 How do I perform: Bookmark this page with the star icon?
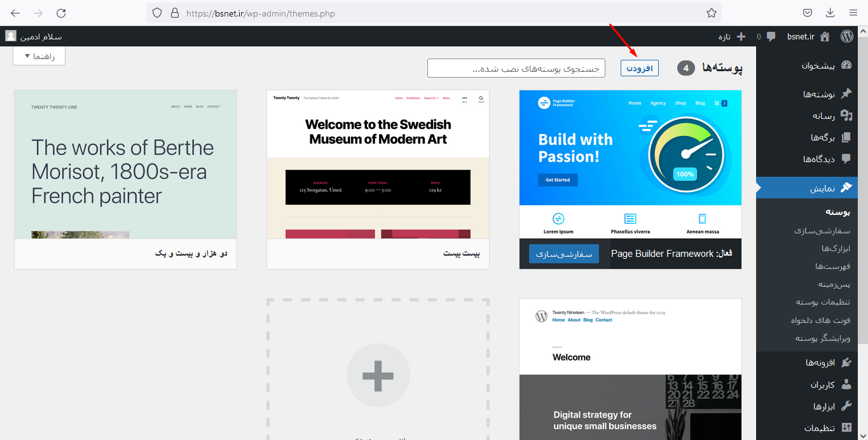[x=712, y=13]
